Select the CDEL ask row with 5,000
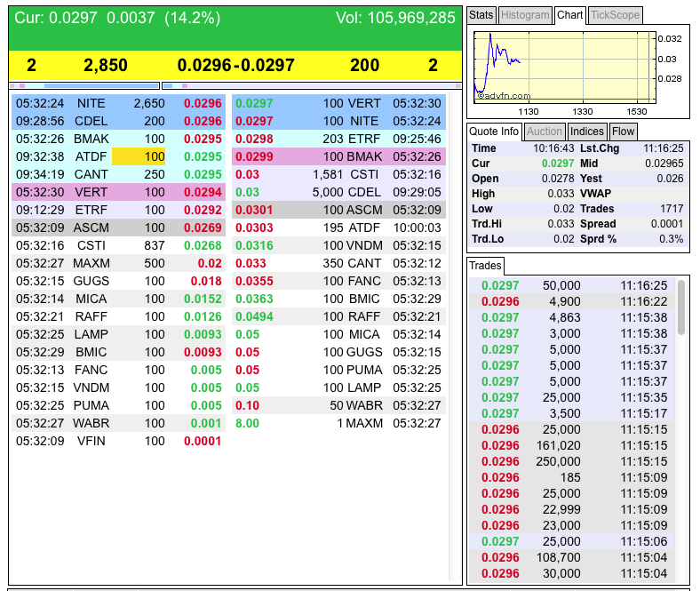The height and width of the screenshot is (591, 700). point(338,192)
